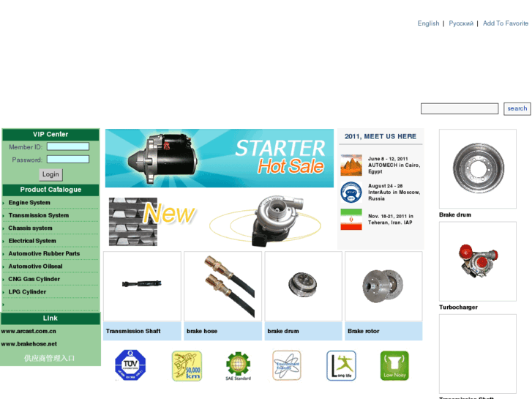
Task: Open LPG Cylinder category
Action: pyautogui.click(x=27, y=291)
